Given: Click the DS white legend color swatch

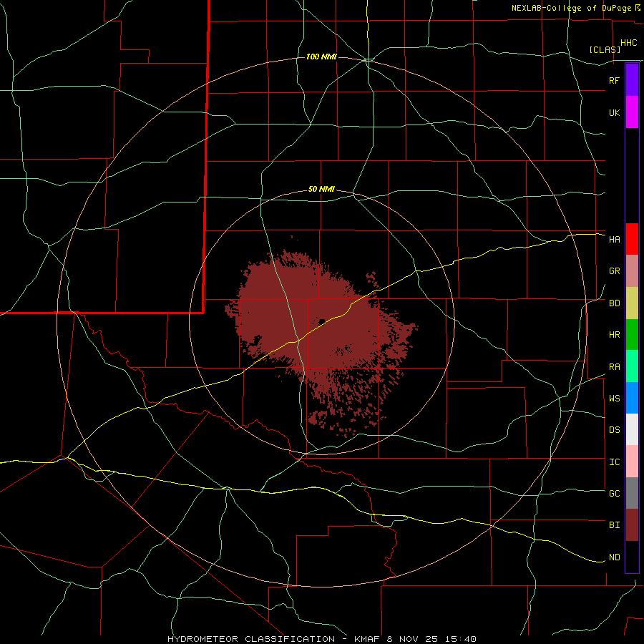Looking at the screenshot, I should click(x=632, y=429).
